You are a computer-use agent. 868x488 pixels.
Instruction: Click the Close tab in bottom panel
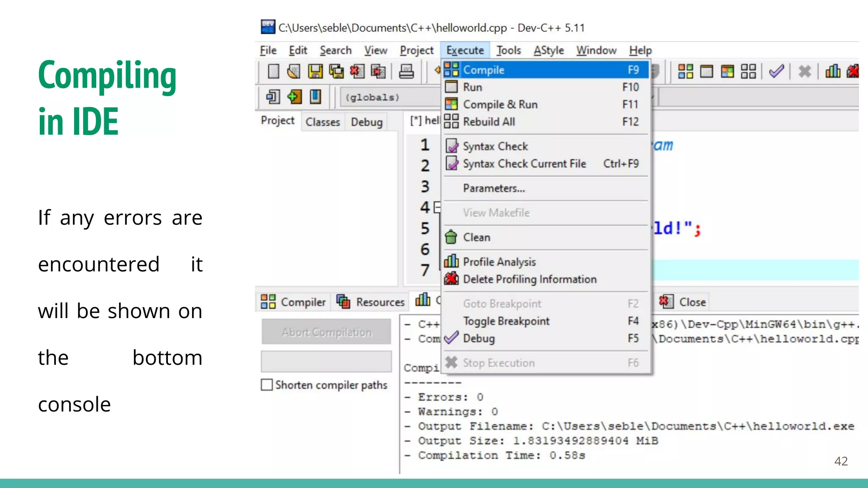click(682, 302)
